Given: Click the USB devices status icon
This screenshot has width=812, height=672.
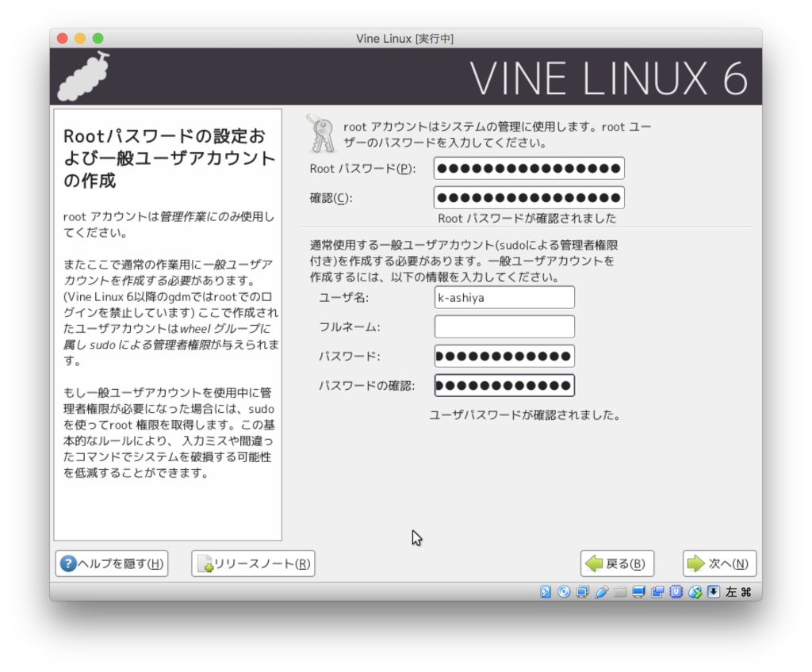Looking at the screenshot, I should [601, 592].
